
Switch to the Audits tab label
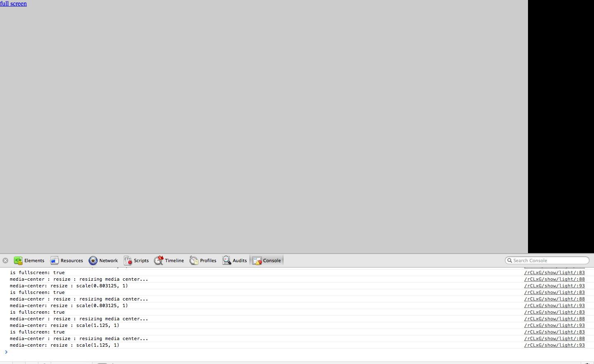click(x=240, y=261)
